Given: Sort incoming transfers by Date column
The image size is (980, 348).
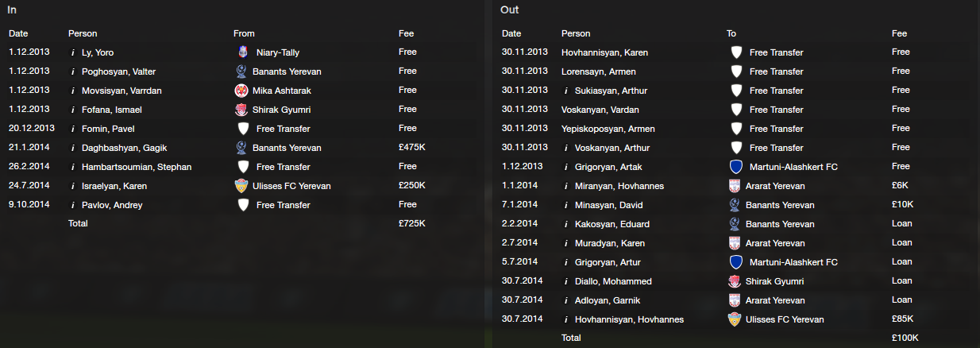Looking at the screenshot, I should click(18, 33).
